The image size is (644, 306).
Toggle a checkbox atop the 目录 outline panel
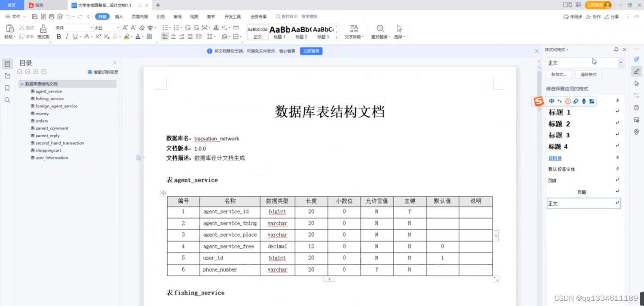click(19, 71)
